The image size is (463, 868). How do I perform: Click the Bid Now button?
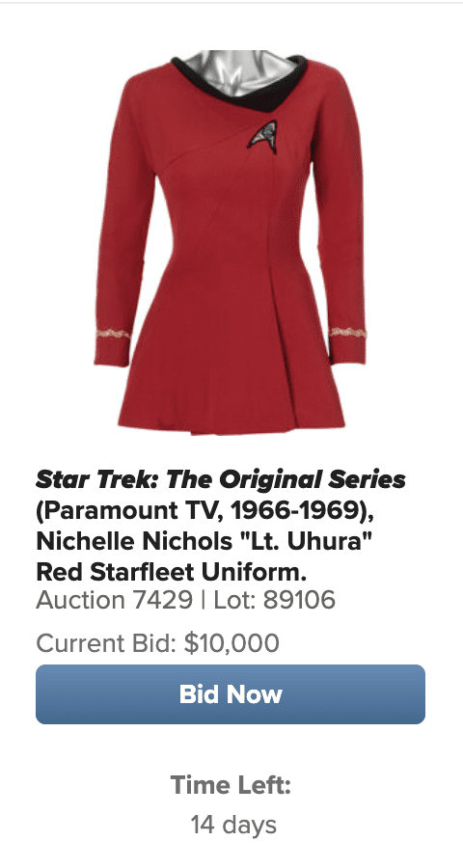pos(231,694)
